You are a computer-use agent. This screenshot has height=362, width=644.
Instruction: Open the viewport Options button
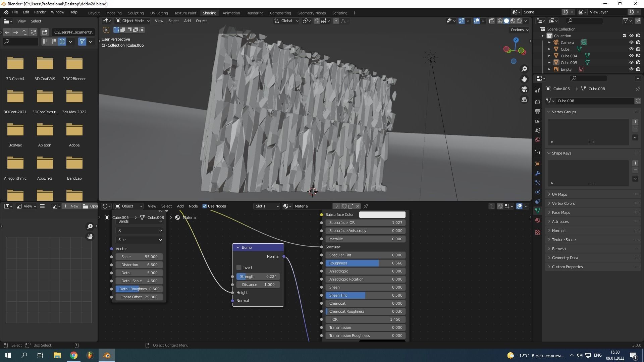(x=519, y=29)
